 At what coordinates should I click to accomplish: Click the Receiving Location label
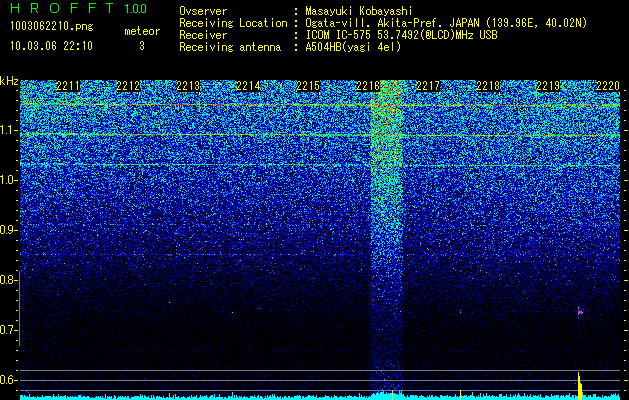pyautogui.click(x=233, y=23)
